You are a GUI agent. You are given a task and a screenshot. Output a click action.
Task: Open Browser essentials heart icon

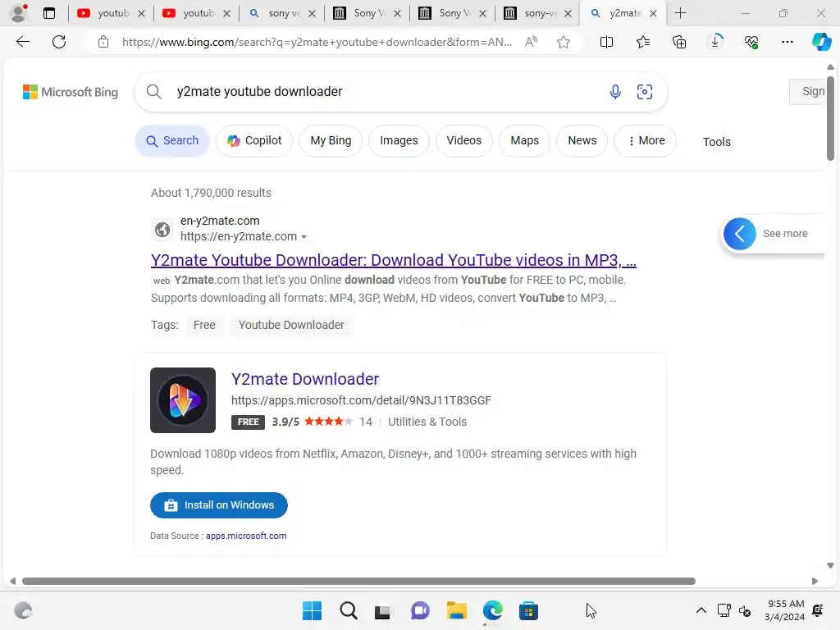(751, 42)
